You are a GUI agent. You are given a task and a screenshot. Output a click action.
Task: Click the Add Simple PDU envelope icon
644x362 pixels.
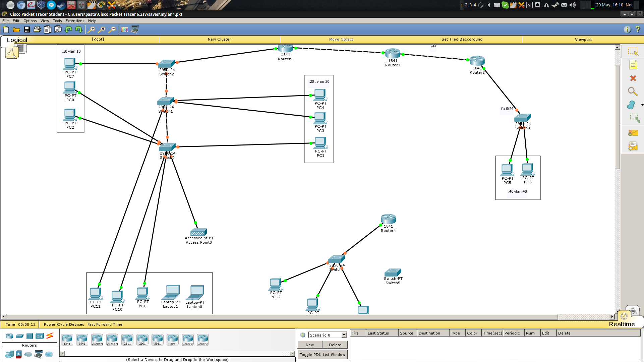(633, 133)
